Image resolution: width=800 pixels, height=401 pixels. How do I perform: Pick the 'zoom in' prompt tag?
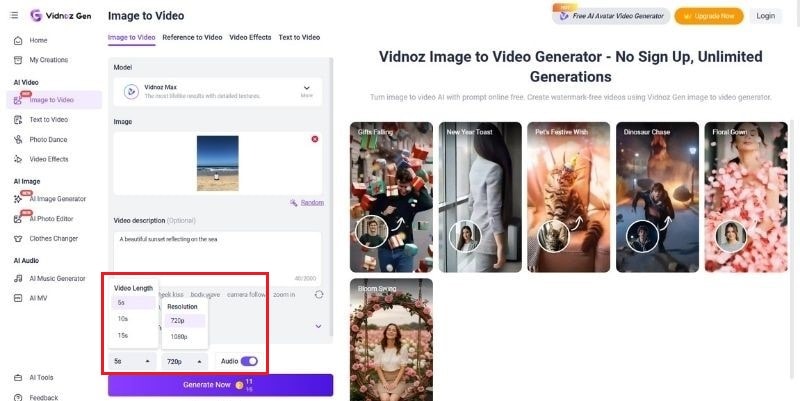[284, 295]
